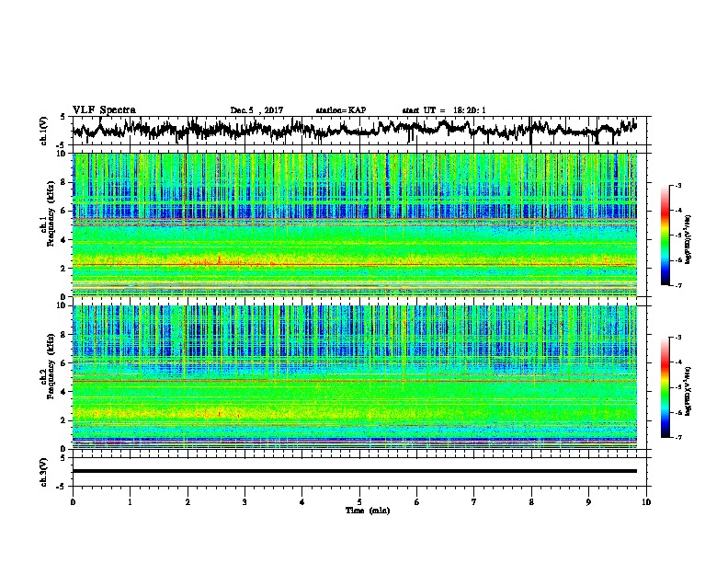Click the "-7" label on ch.2 color scale
Viewport: 728px width, 563px height.
[678, 438]
